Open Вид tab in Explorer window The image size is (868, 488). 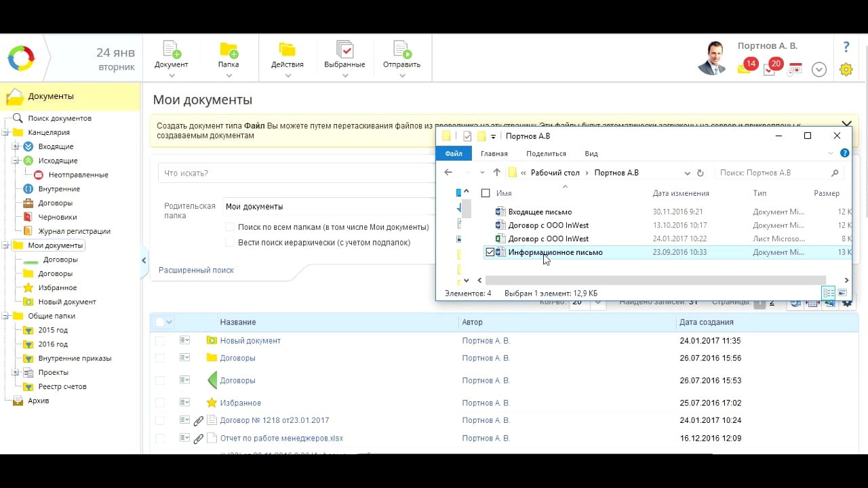591,154
